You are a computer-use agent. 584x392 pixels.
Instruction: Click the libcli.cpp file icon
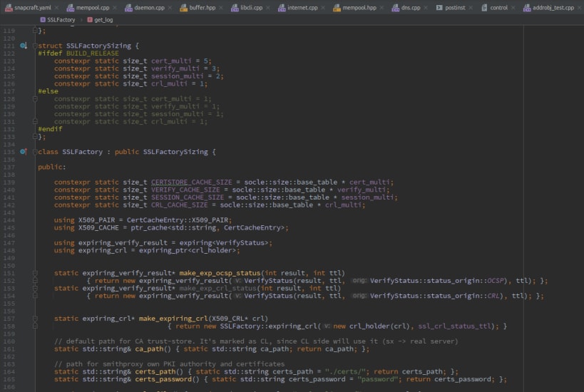tap(235, 7)
